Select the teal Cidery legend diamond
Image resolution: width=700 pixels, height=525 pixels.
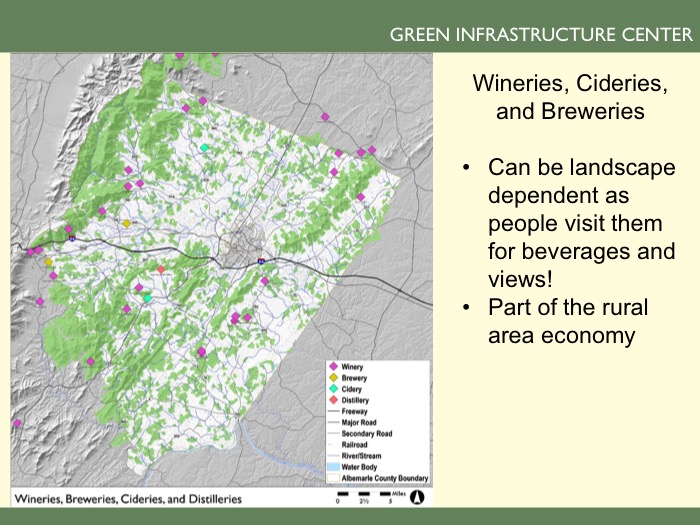332,389
